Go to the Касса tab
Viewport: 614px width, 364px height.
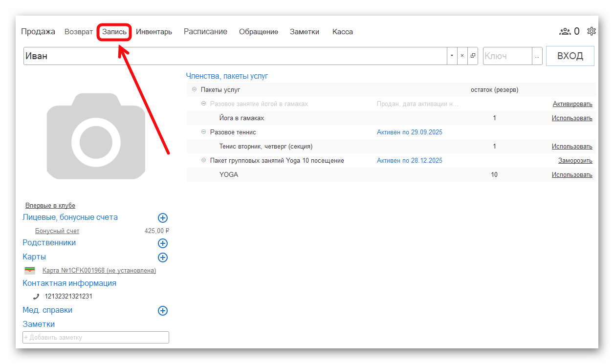[x=342, y=32]
